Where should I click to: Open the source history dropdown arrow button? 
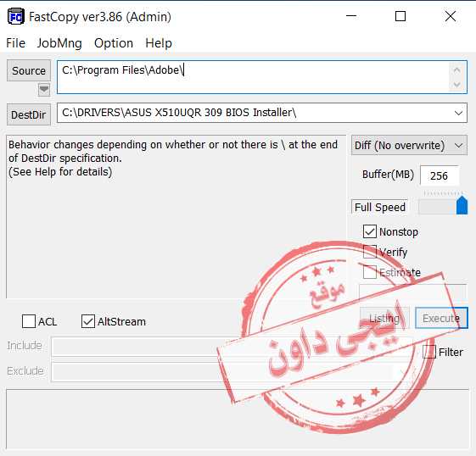(x=44, y=90)
